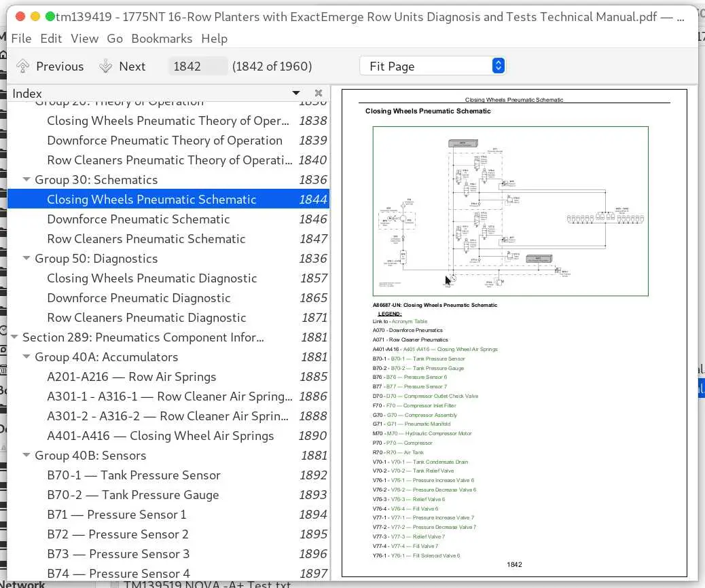Follow the V76-1 Pressure Increase Valve 6 link
The height and width of the screenshot is (588, 705).
tap(433, 481)
